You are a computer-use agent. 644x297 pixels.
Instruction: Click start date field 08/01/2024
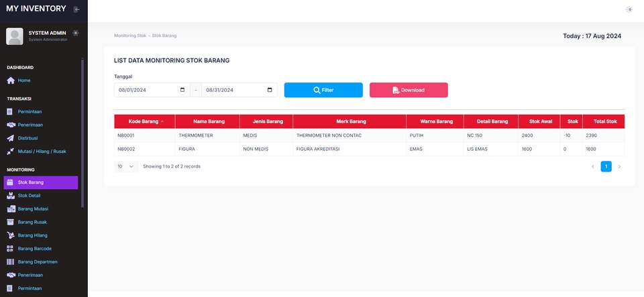click(152, 90)
